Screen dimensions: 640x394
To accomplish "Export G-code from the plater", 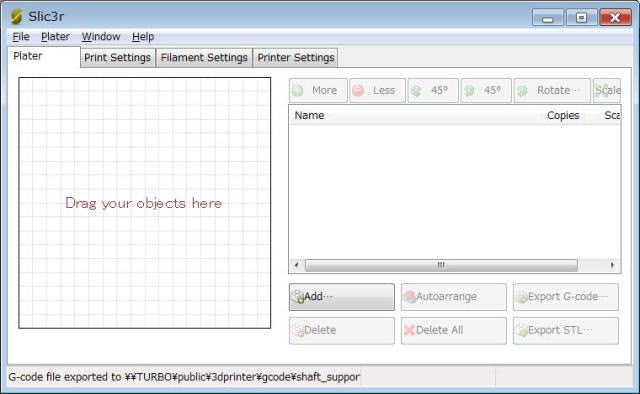I will [566, 297].
